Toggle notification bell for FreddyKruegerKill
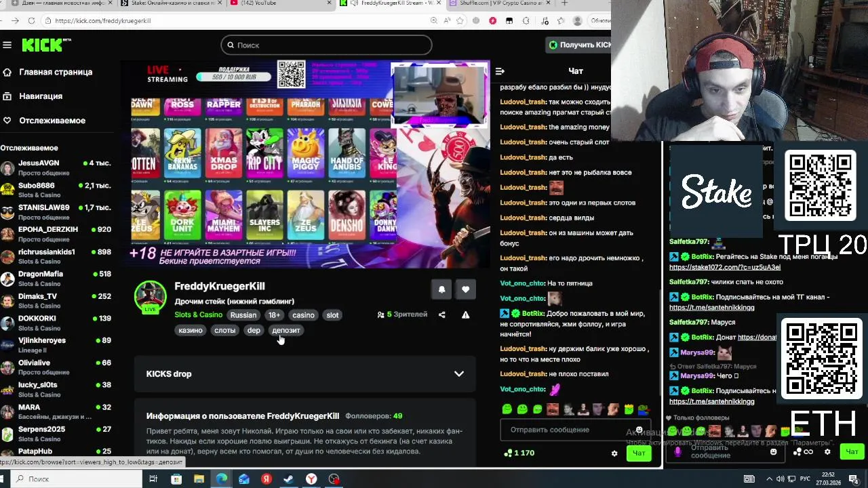The image size is (868, 488). pos(441,289)
